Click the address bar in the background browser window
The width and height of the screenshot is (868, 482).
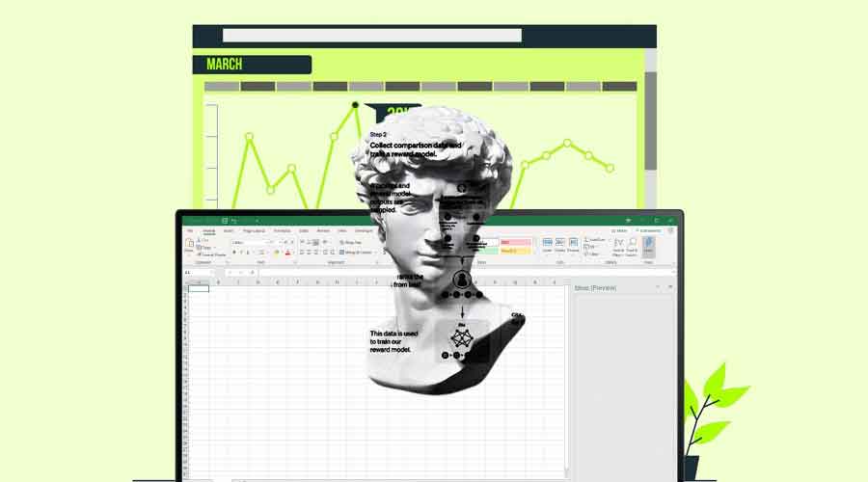(372, 36)
